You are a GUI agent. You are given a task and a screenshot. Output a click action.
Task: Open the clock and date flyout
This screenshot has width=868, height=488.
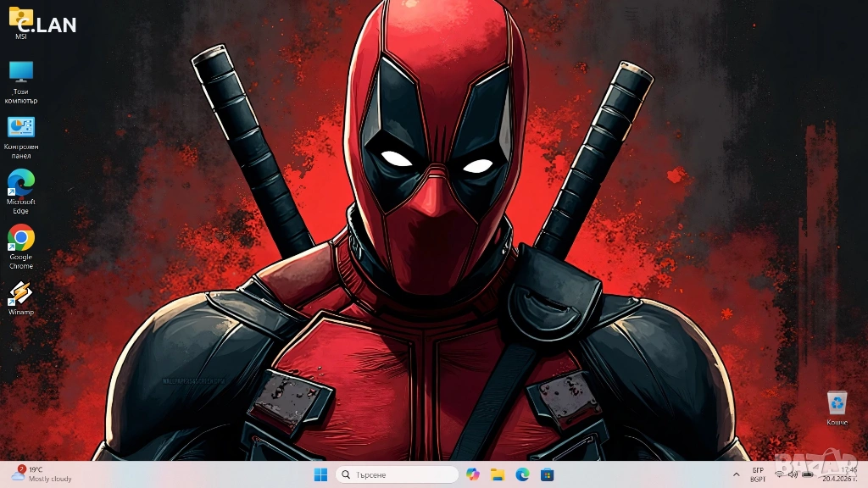pos(840,474)
